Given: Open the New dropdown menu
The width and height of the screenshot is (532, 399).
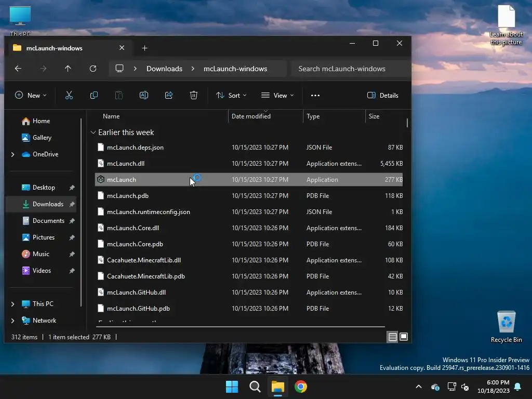Looking at the screenshot, I should [x=31, y=96].
